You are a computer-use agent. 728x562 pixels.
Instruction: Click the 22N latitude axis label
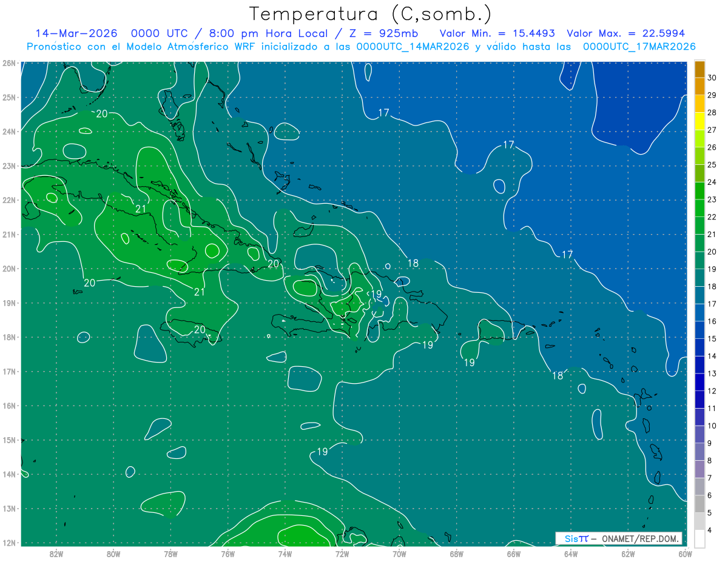8,200
